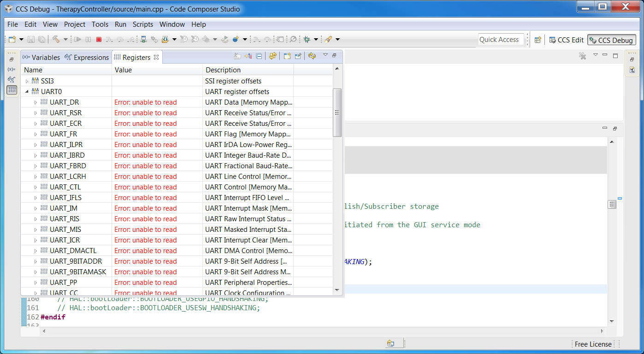Expand the UART_CTL register
The height and width of the screenshot is (354, 644).
35,187
